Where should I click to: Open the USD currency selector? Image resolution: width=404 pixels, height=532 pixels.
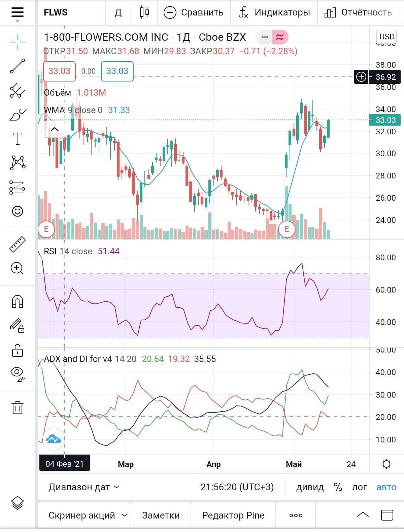pyautogui.click(x=387, y=36)
